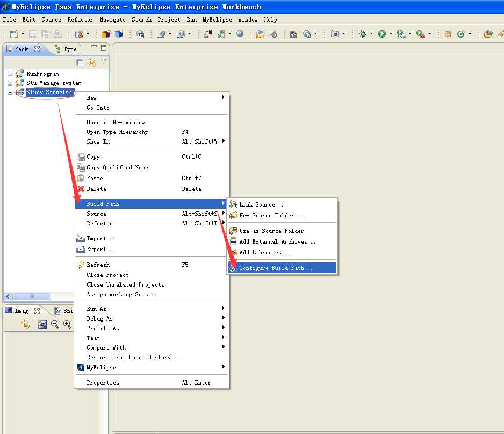Image resolution: width=504 pixels, height=434 pixels.
Task: Close the Image view tab
Action: pyautogui.click(x=37, y=311)
